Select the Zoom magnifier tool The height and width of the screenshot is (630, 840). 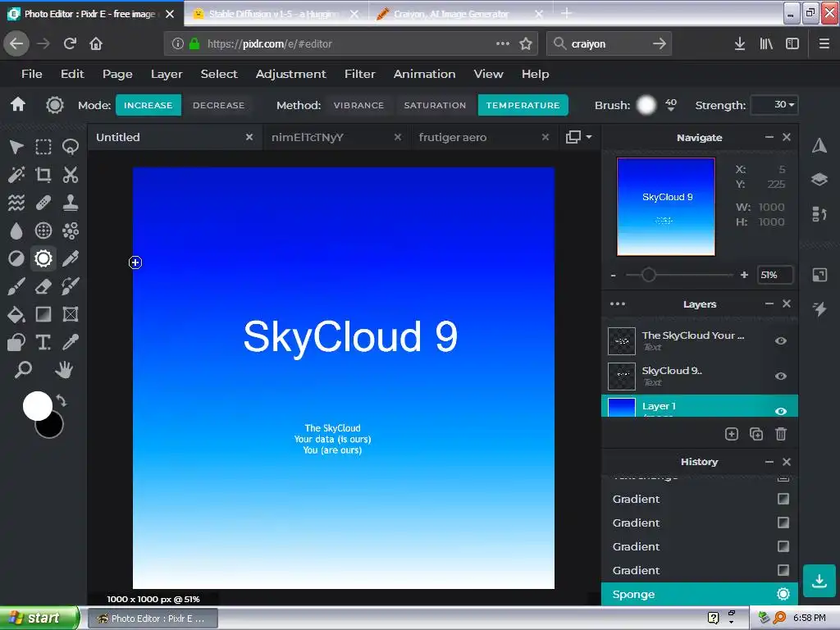point(22,370)
